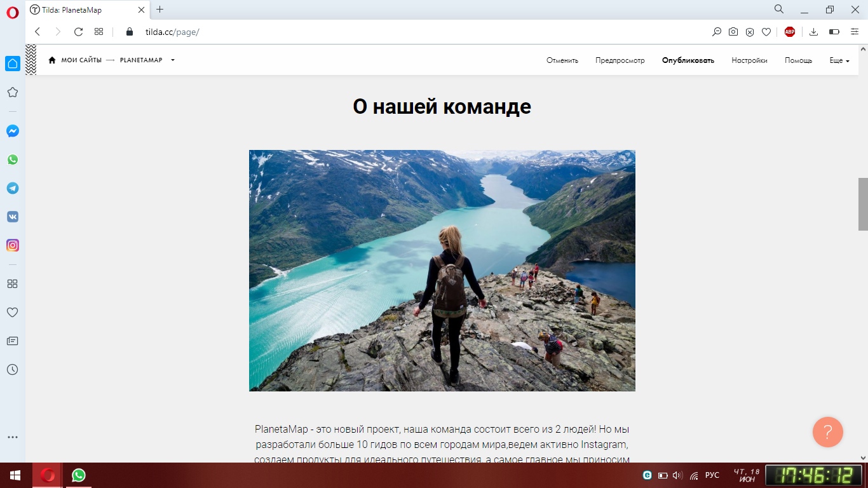
Task: Click the page vertical scrollbar thumb
Action: (x=863, y=204)
